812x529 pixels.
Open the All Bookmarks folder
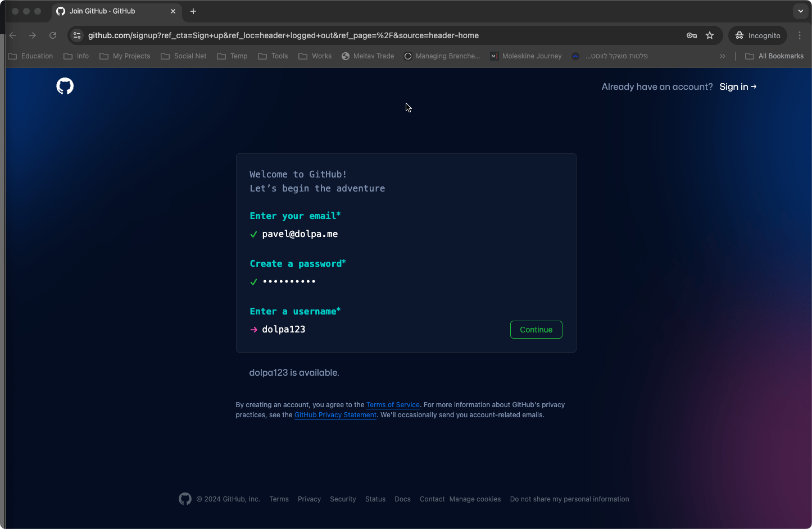coord(774,56)
